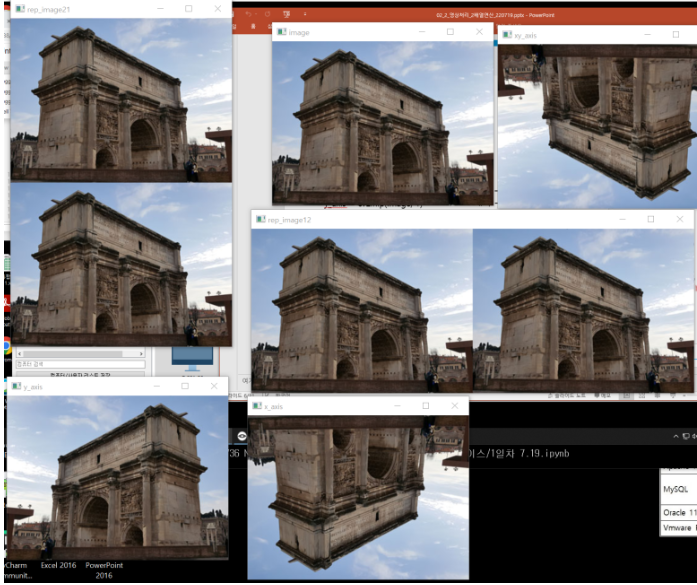Click the x_axis window title icon
Viewport: 697px width, 585px height.
(x=257, y=406)
